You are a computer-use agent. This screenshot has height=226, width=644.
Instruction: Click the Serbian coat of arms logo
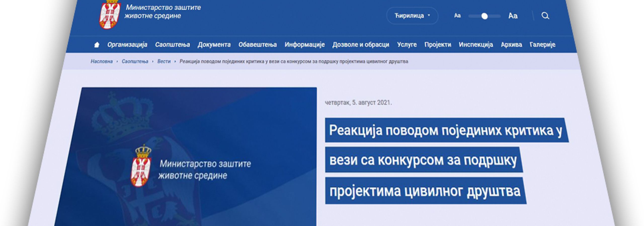click(x=109, y=15)
